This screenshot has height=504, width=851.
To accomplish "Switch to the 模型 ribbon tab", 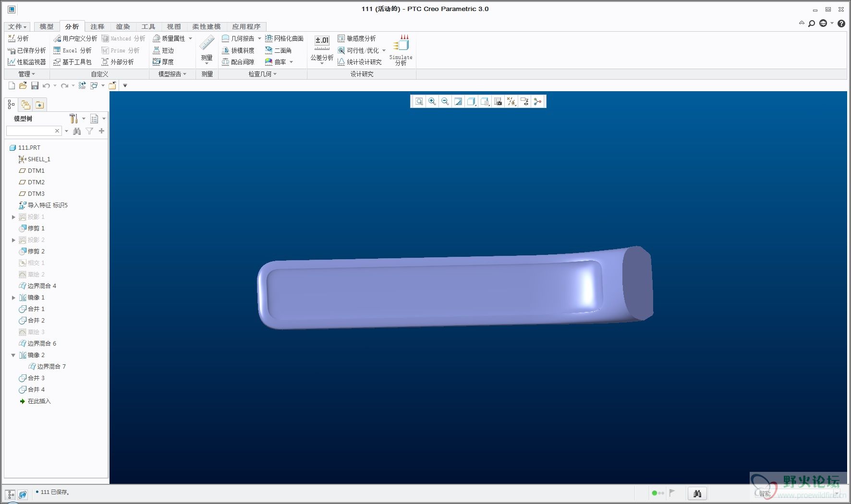I will pos(47,26).
